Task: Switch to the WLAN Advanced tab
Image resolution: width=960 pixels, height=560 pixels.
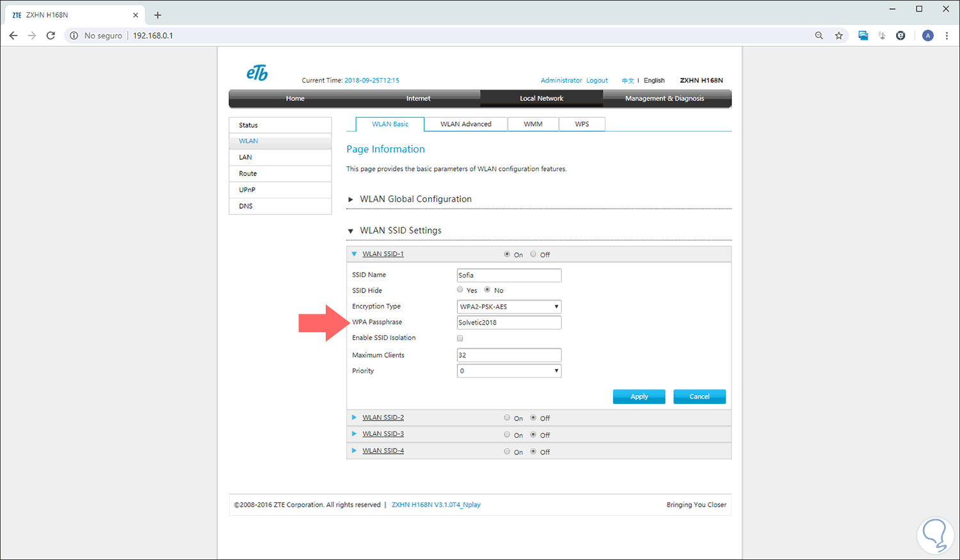Action: pyautogui.click(x=466, y=124)
